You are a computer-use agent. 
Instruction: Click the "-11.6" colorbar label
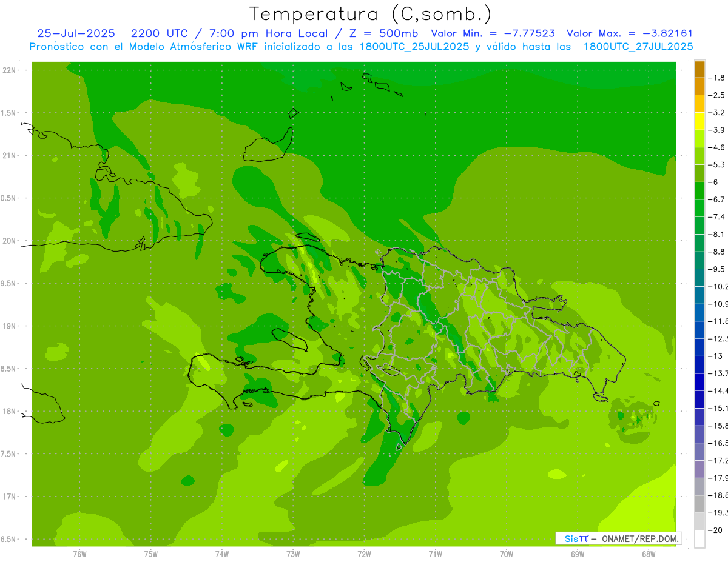[718, 321]
